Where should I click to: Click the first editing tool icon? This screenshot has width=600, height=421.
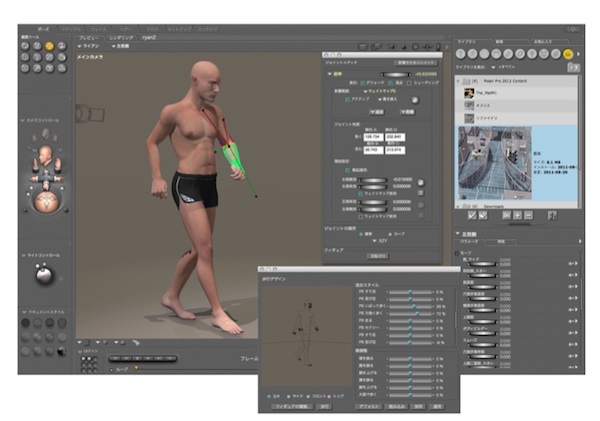pyautogui.click(x=24, y=45)
